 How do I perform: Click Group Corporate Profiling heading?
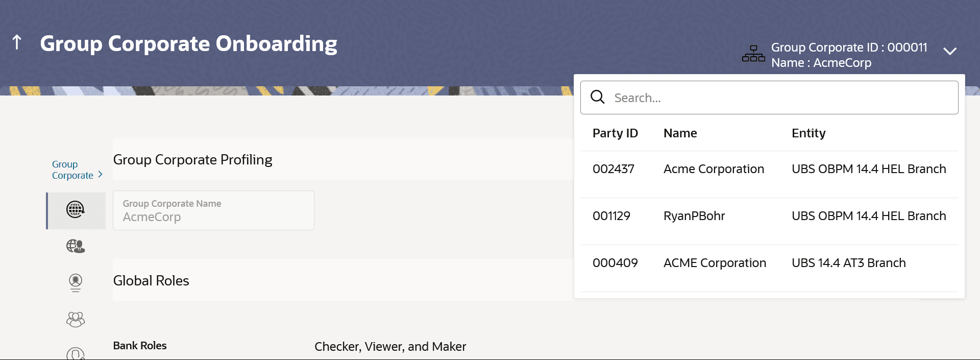pyautogui.click(x=192, y=160)
